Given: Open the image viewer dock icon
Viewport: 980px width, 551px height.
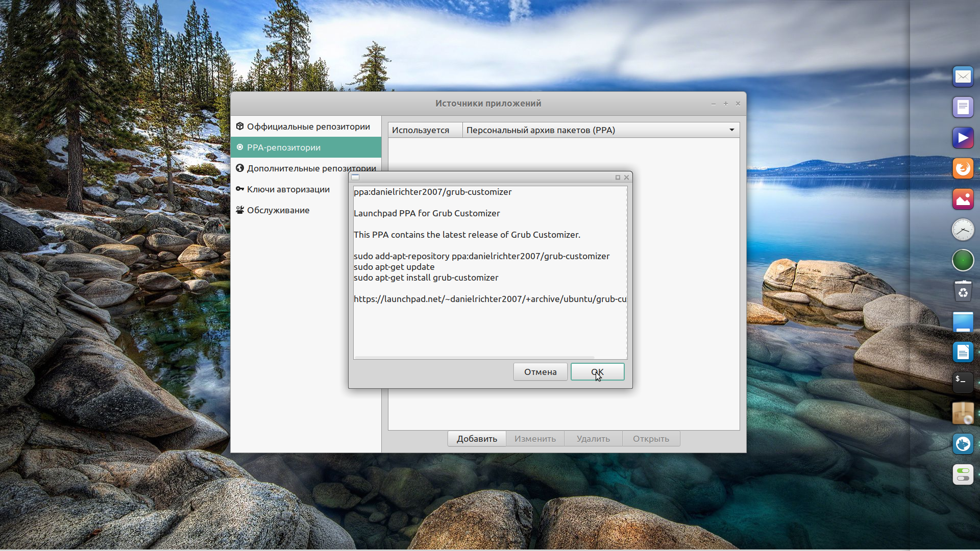Looking at the screenshot, I should (x=963, y=199).
